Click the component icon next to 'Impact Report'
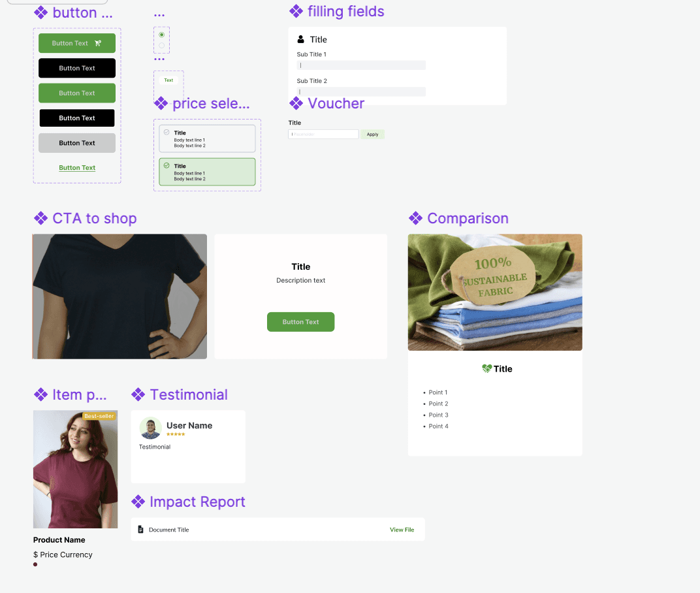Image resolution: width=700 pixels, height=593 pixels. tap(138, 502)
